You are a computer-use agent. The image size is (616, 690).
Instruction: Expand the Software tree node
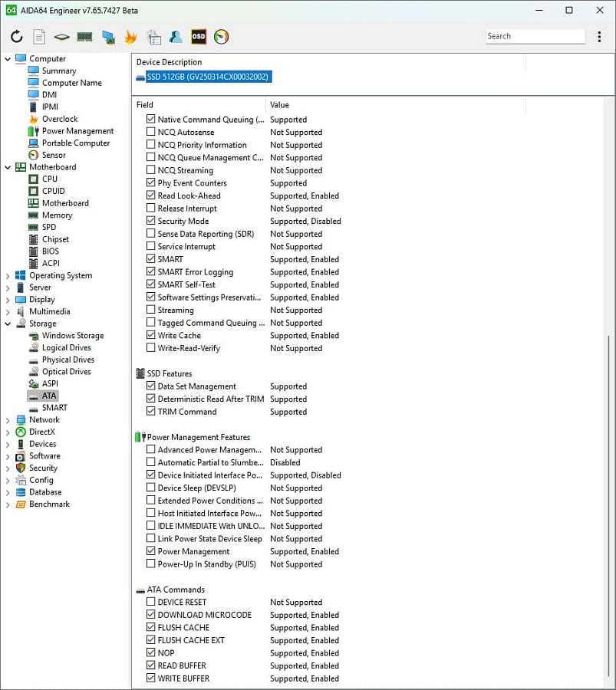(x=8, y=456)
